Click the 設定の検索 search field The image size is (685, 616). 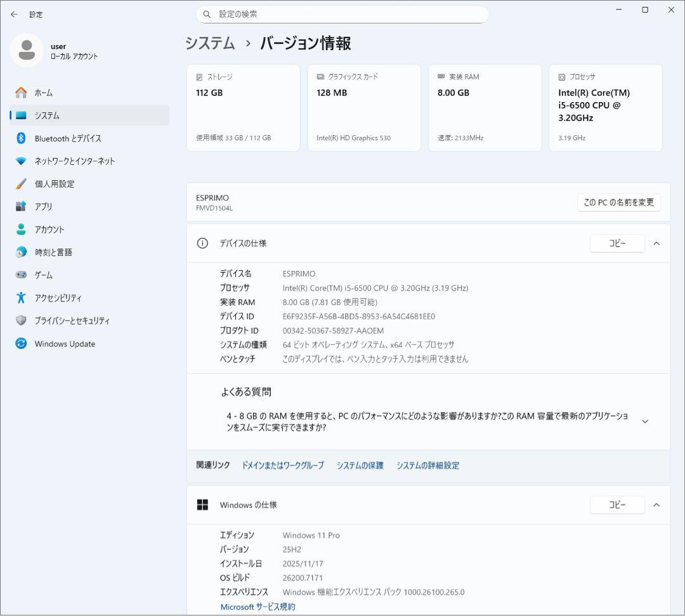(x=342, y=14)
